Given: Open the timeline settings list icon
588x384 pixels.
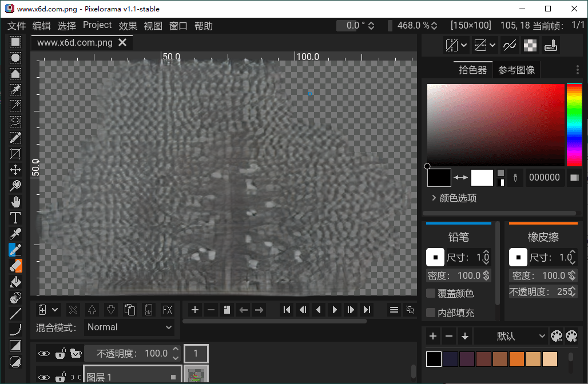Looking at the screenshot, I should 394,310.
